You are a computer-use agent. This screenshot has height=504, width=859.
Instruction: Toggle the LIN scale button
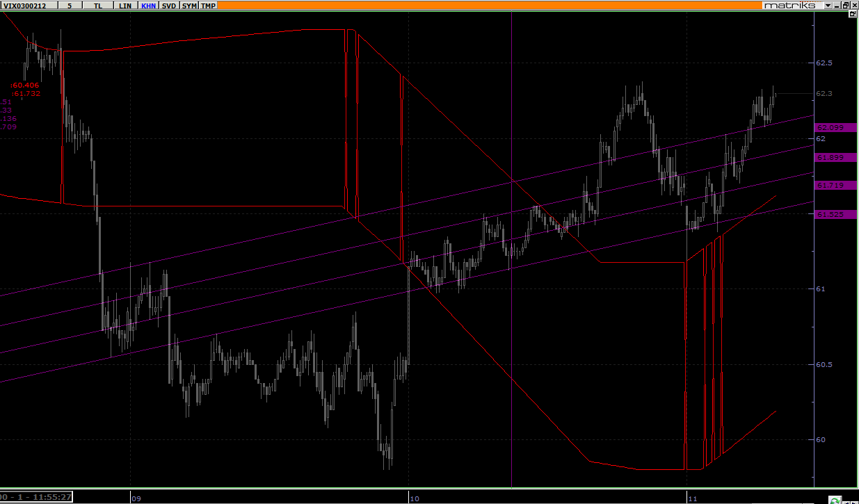coord(125,5)
